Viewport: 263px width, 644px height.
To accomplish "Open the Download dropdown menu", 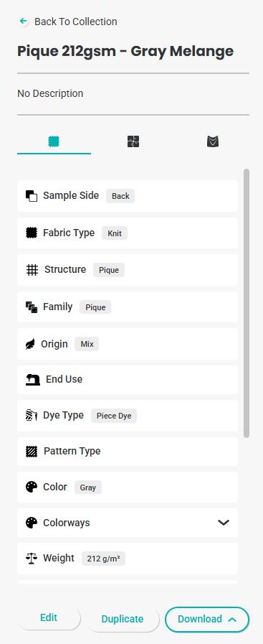I will (x=207, y=619).
